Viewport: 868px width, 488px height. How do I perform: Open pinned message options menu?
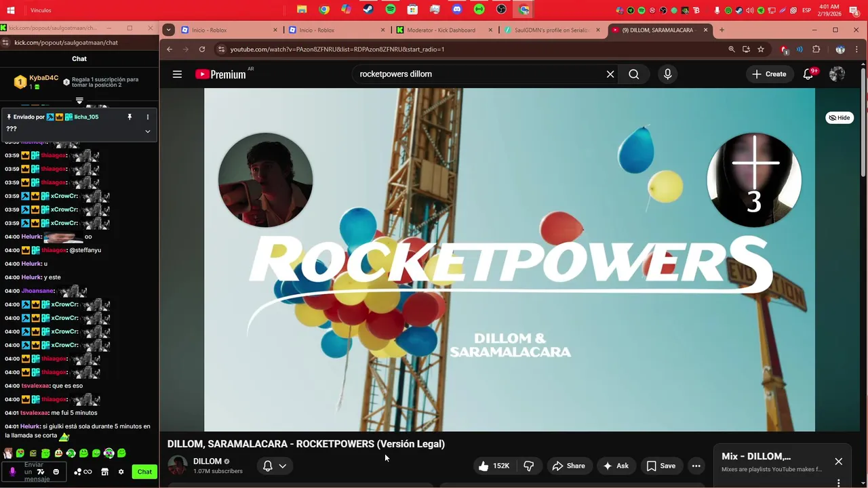pyautogui.click(x=147, y=117)
